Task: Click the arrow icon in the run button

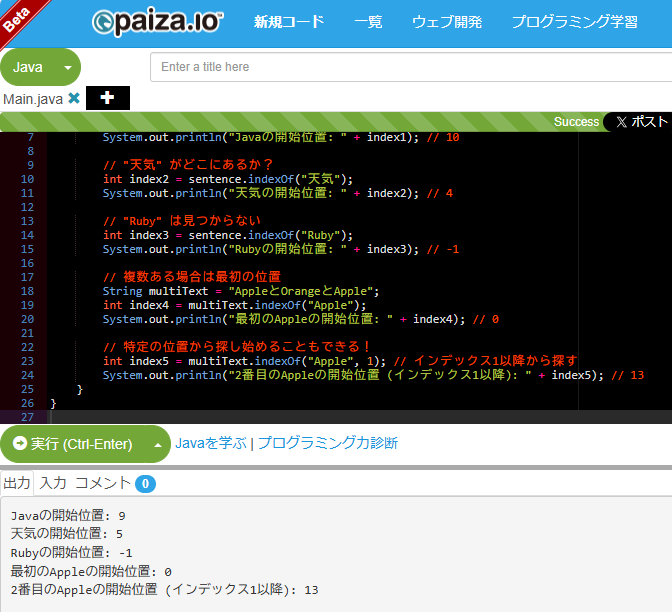Action: pyautogui.click(x=20, y=443)
